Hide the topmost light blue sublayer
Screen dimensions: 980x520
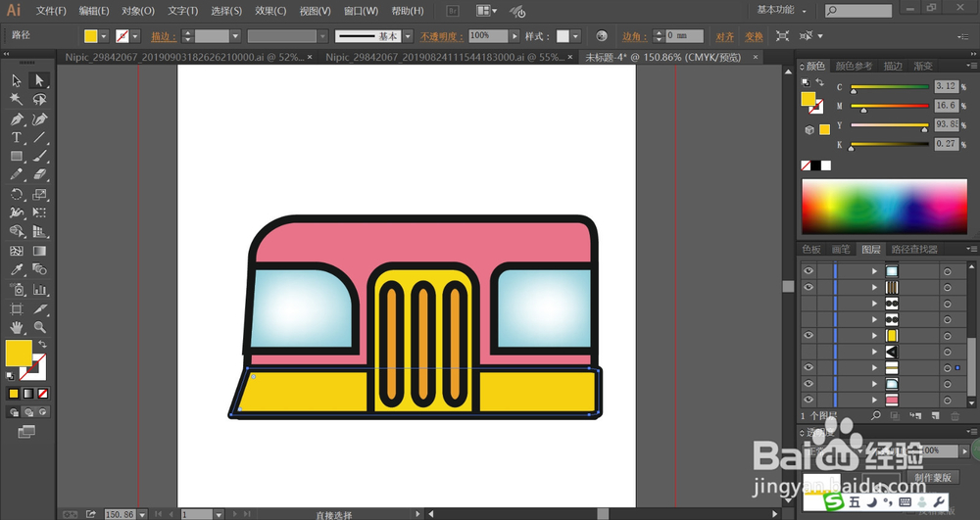point(808,271)
